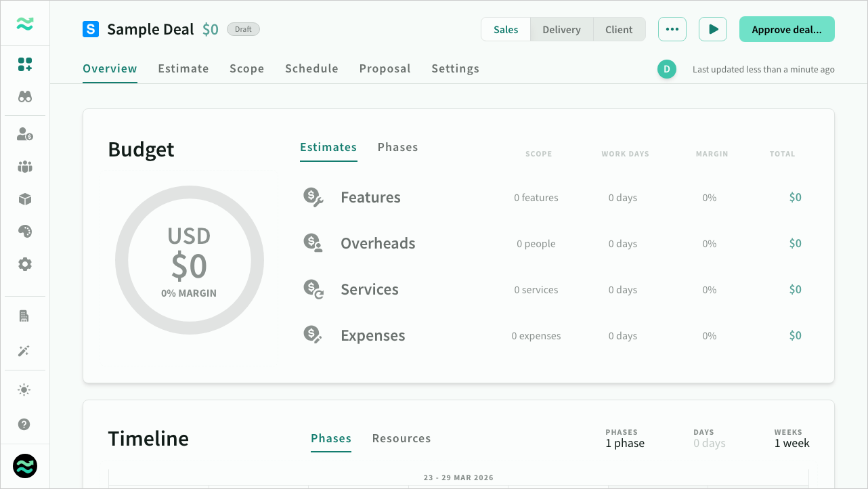Viewport: 868px width, 489px height.
Task: Open the team people icon in sidebar
Action: (25, 167)
